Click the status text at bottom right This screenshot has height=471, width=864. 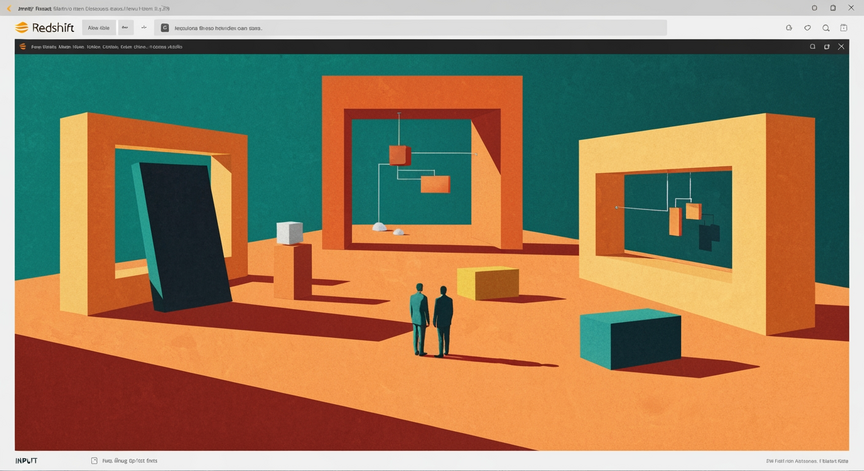[x=807, y=461]
